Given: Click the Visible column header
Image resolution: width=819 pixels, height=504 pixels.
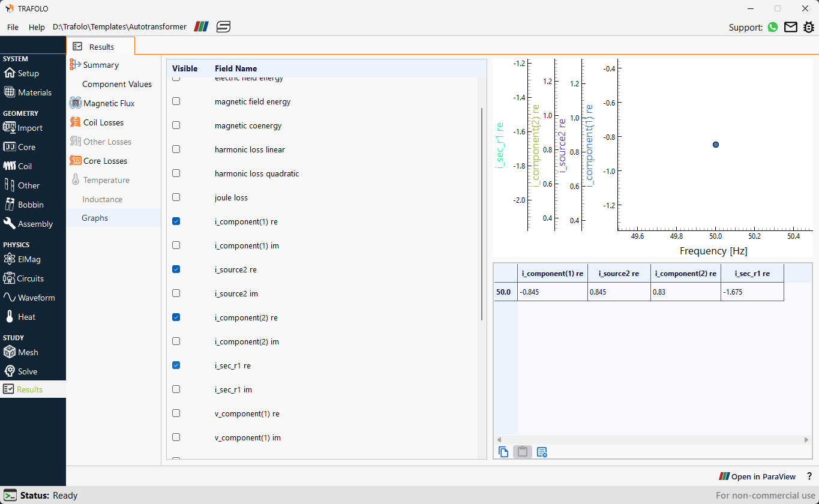Looking at the screenshot, I should 185,68.
